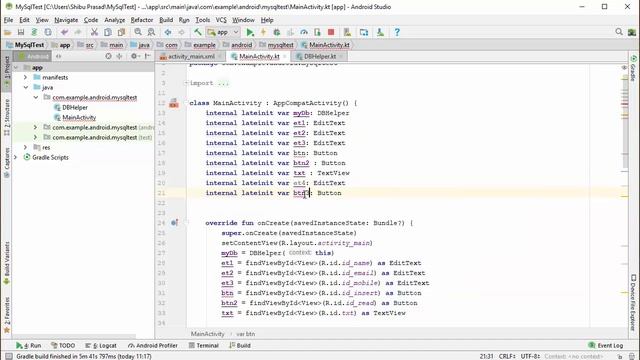Expand the res folder
Screen dimensions: 640x360
point(26,147)
